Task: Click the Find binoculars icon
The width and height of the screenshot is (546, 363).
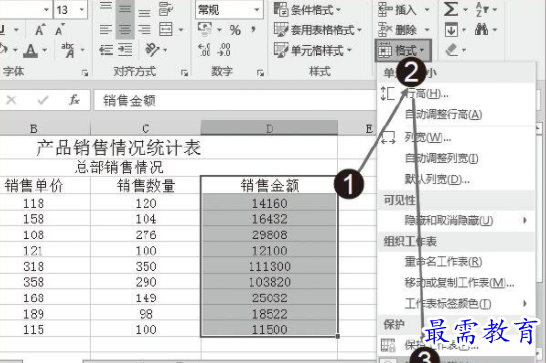Action: (482, 30)
